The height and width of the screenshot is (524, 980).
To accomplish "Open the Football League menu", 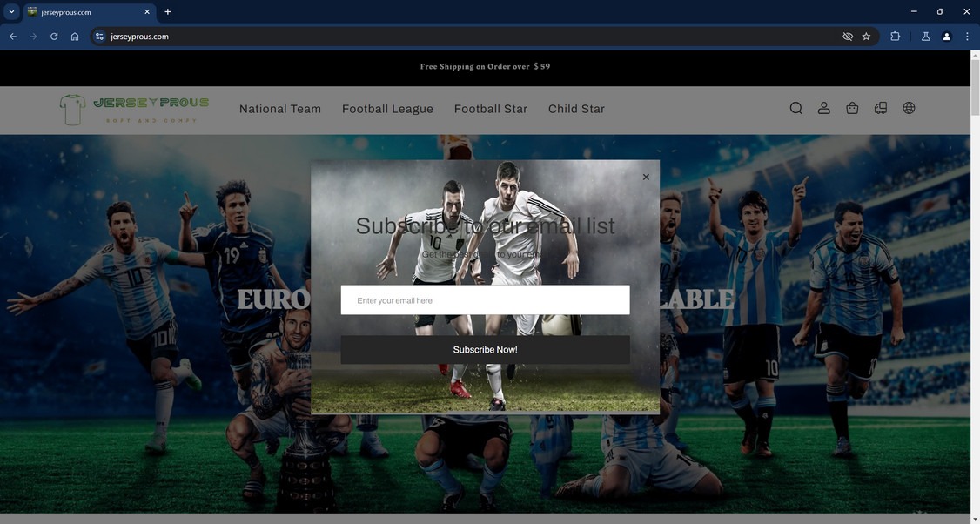I will [387, 109].
